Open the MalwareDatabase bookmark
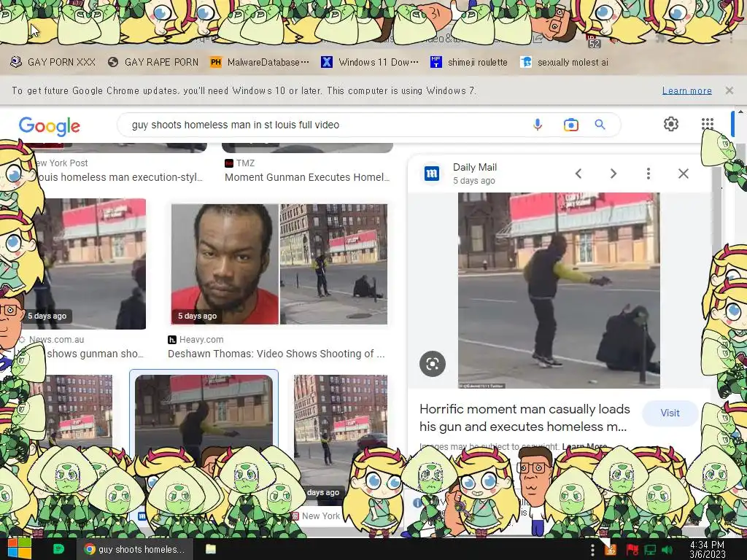Image resolution: width=747 pixels, height=560 pixels. (260, 63)
